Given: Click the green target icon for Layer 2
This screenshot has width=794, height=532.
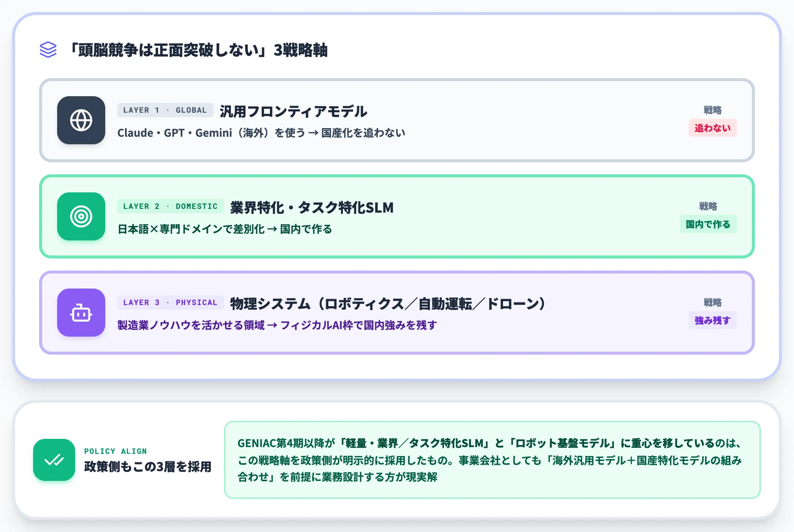Looking at the screenshot, I should (81, 216).
